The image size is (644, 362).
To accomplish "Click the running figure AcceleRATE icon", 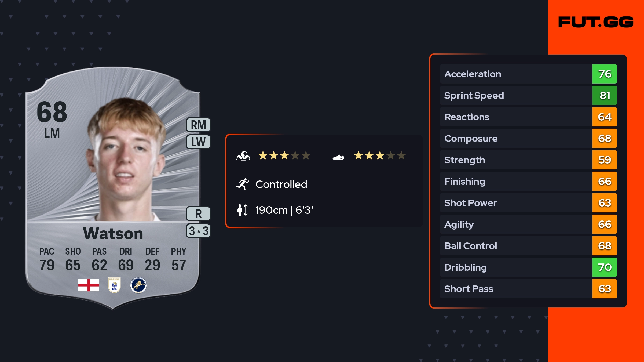I will [243, 184].
